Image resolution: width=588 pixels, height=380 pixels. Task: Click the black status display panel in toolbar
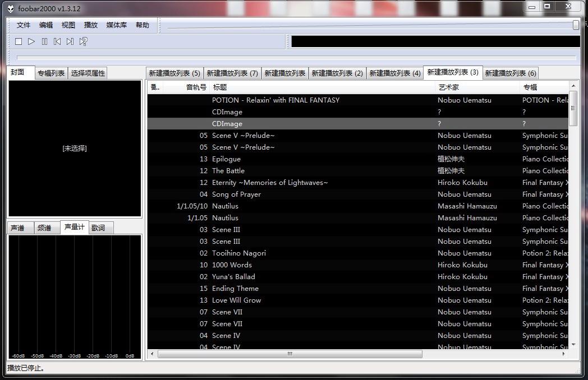tap(435, 41)
